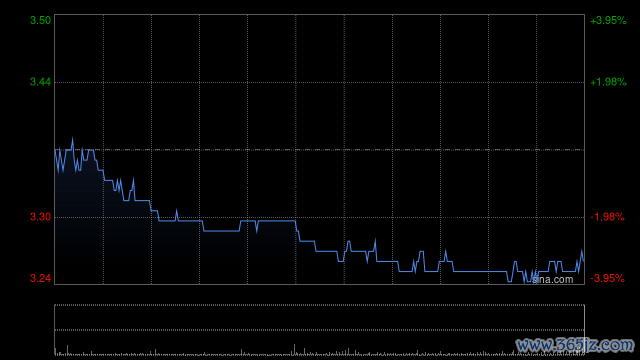The image size is (640, 360).
Task: Click the starting point of the price line
Action: point(55,150)
